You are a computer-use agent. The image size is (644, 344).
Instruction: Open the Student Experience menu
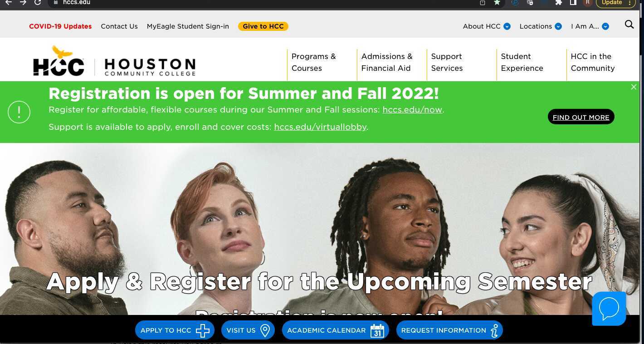[x=522, y=62]
